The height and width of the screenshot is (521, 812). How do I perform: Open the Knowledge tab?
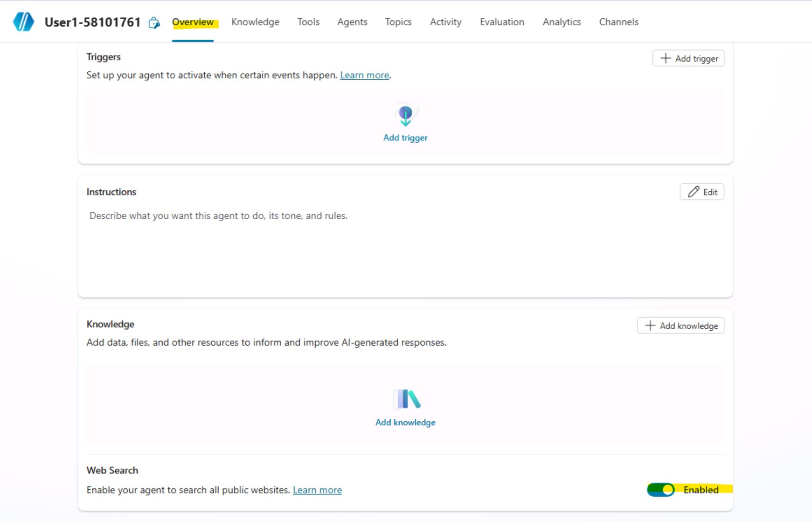pyautogui.click(x=255, y=22)
